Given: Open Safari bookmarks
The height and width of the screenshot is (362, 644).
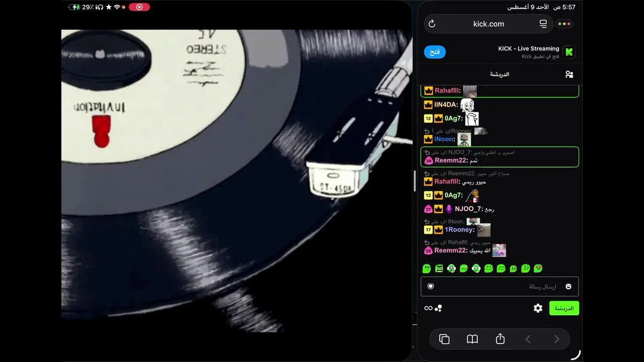Looking at the screenshot, I should pos(472,339).
